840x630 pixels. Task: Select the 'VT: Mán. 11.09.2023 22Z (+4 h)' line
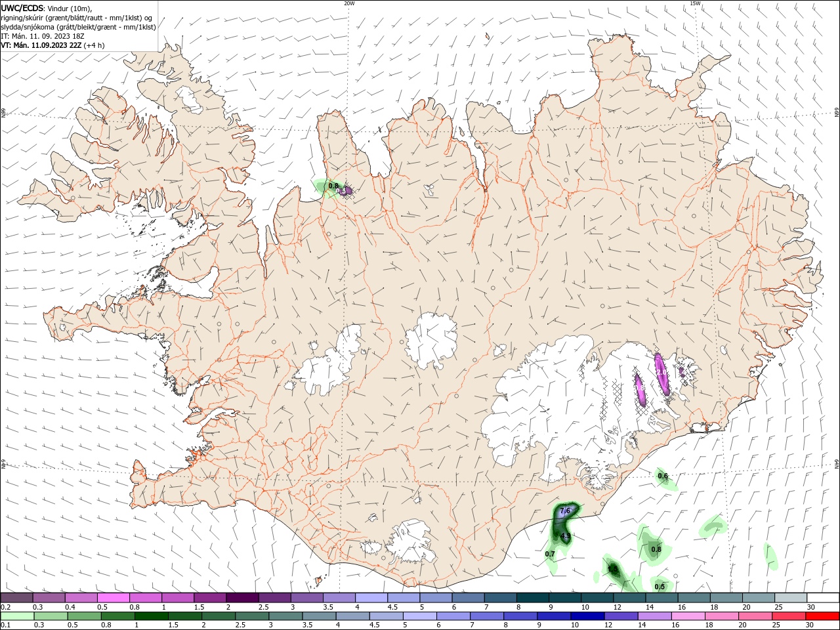pyautogui.click(x=52, y=45)
